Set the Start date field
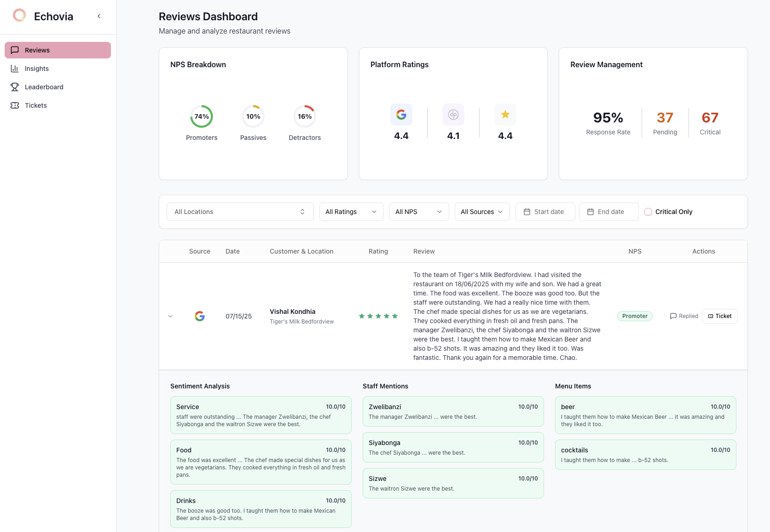 tap(545, 212)
